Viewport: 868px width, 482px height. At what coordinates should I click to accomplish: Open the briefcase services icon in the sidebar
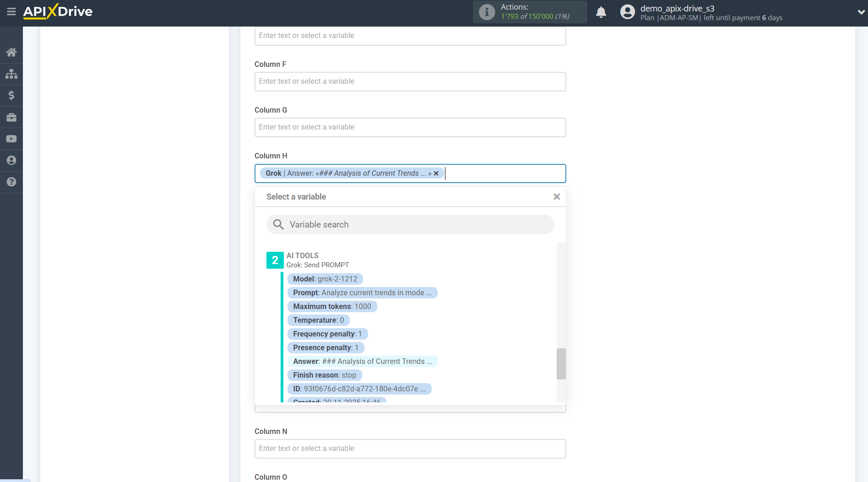[x=11, y=117]
